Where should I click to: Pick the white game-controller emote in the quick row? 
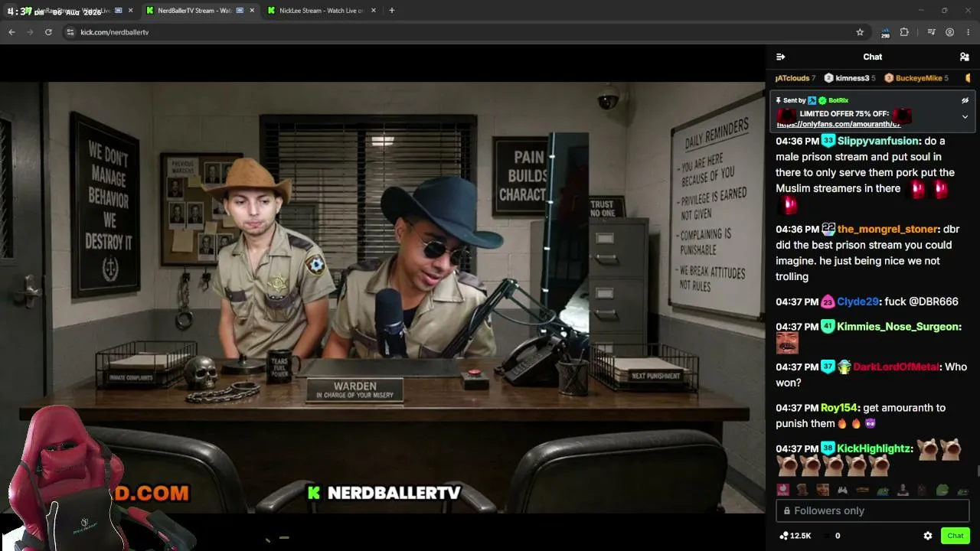point(843,491)
